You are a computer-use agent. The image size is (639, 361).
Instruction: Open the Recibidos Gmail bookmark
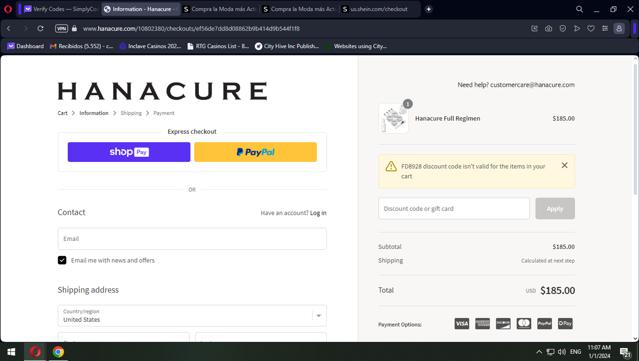point(82,46)
